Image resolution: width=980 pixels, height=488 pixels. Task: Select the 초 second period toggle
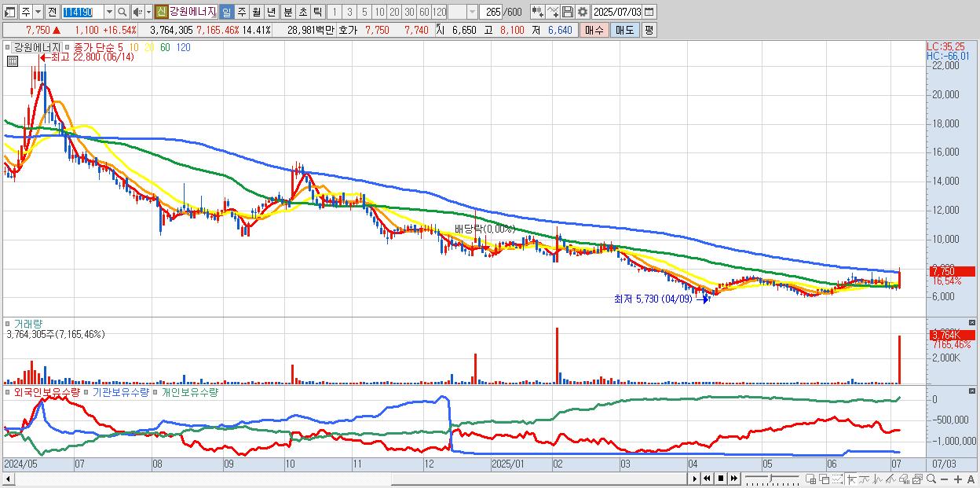pos(303,13)
